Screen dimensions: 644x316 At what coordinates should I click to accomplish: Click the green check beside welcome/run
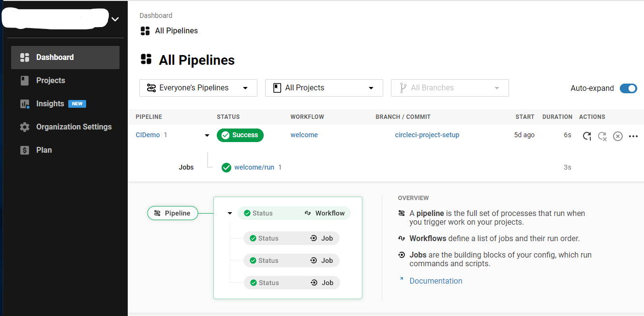[x=226, y=168]
